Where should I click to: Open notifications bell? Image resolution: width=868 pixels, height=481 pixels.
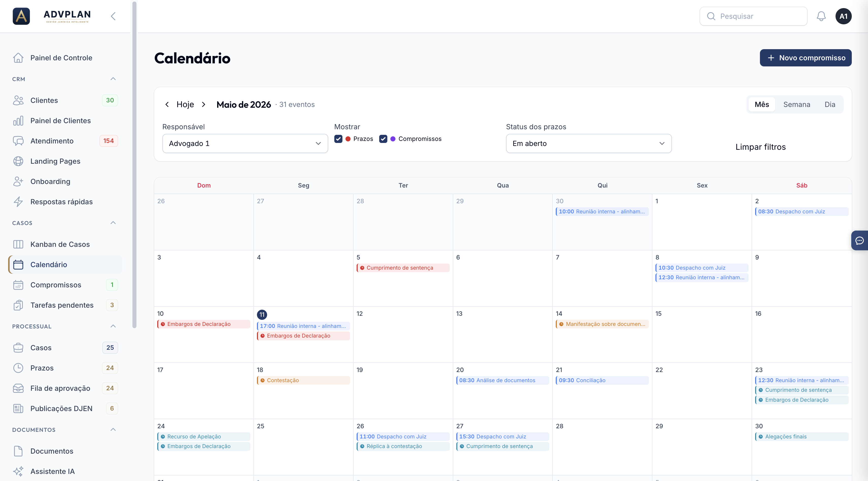821,16
